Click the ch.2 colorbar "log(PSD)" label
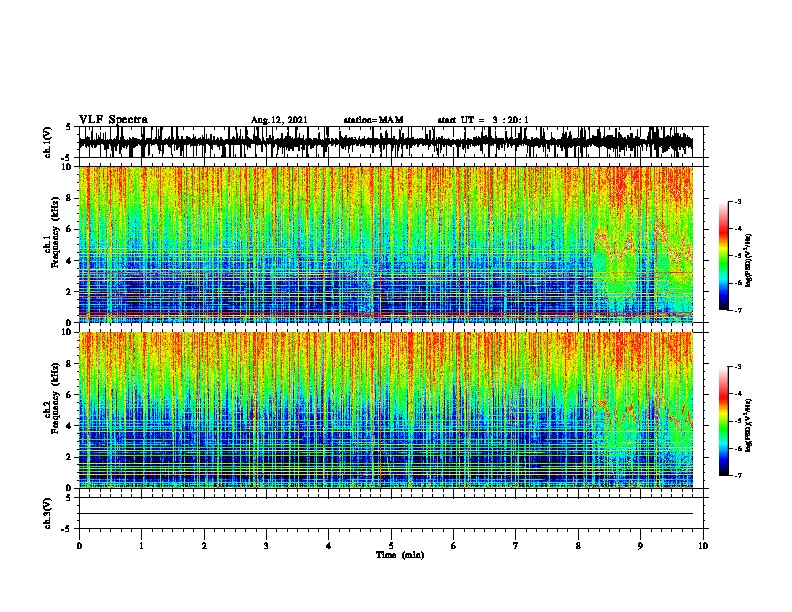Screen dimensions: 792x612 [749, 425]
